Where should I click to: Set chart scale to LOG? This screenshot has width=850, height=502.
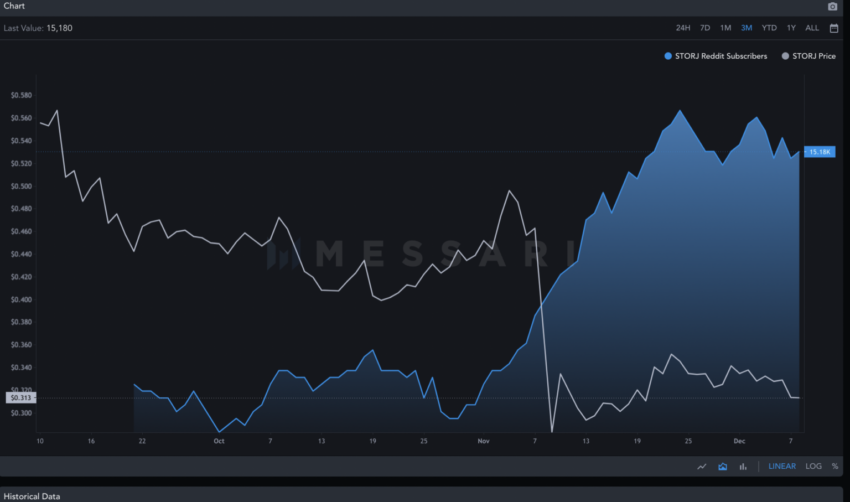click(x=813, y=466)
